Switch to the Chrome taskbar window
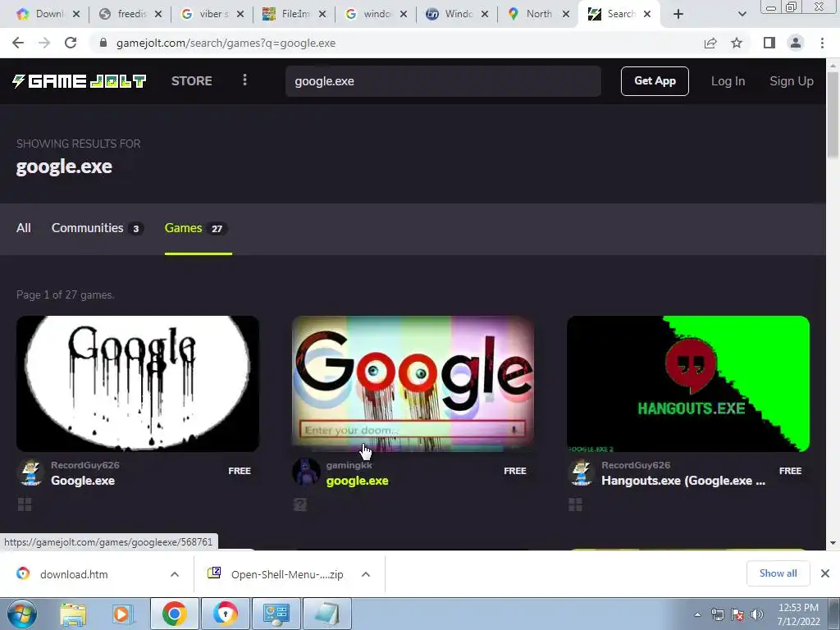 tap(174, 614)
